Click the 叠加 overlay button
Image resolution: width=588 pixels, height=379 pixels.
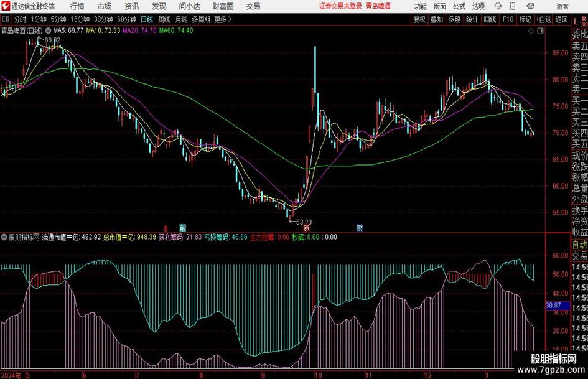tap(437, 19)
